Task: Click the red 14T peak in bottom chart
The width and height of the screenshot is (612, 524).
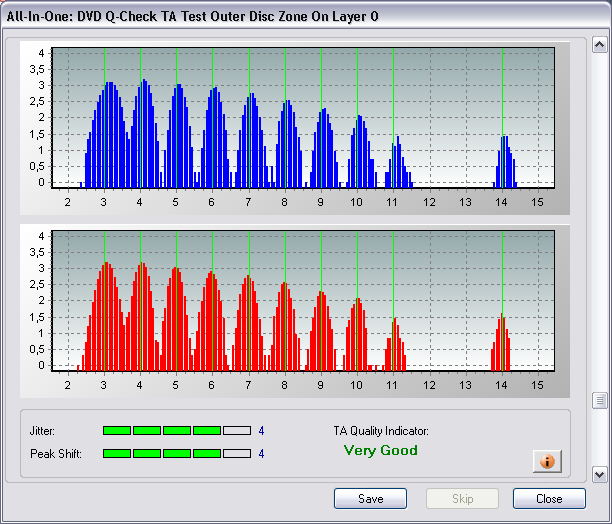Action: tap(500, 342)
